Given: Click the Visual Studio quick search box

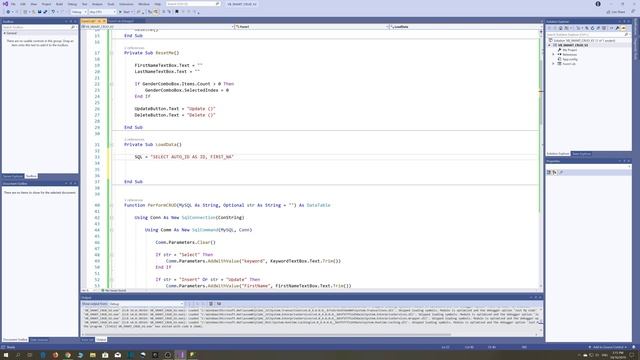Looking at the screenshot, I should 193,4.
